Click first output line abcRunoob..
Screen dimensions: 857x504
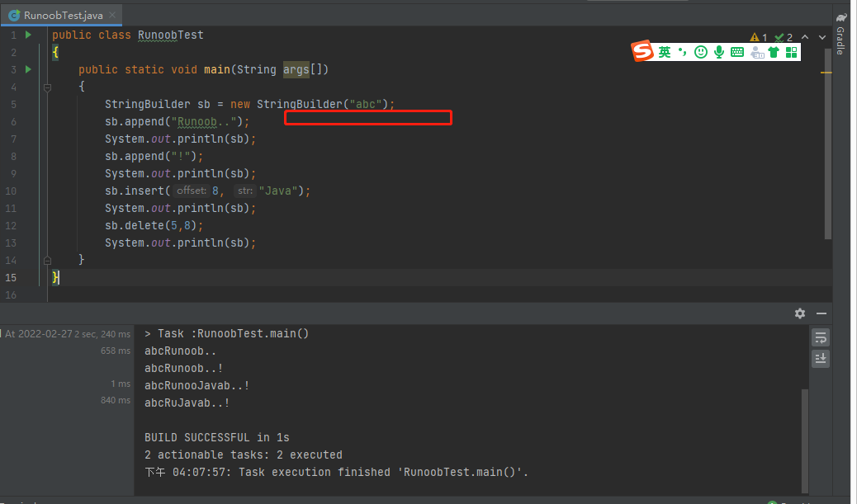[x=180, y=351]
